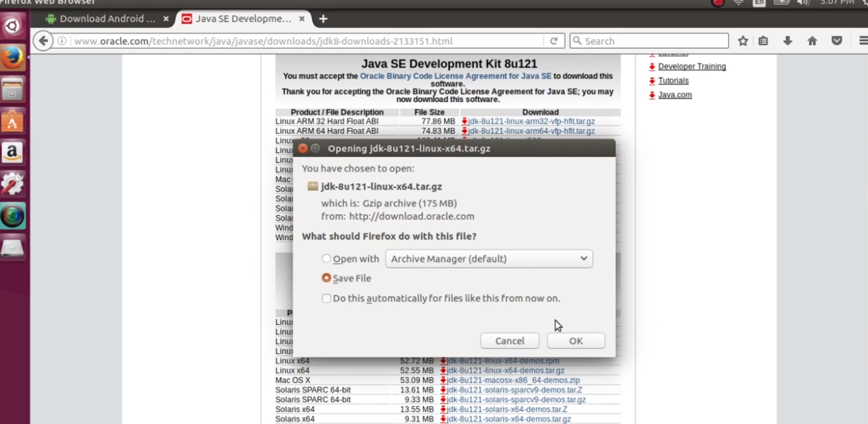Viewport: 868px width, 424px height.
Task: Open the Files manager launcher icon
Action: tap(12, 90)
